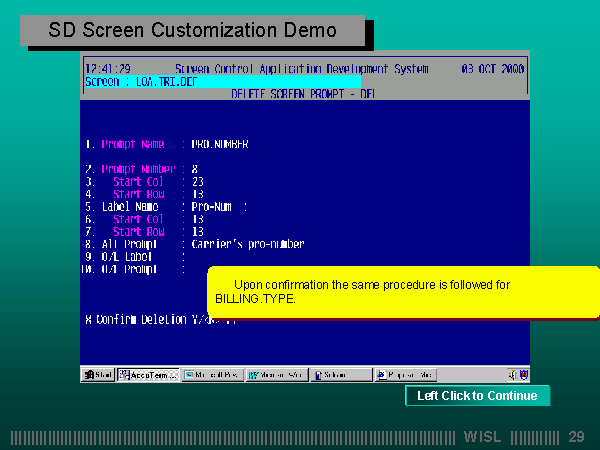This screenshot has width=600, height=450.
Task: Click the SD Screen Customization Demo title
Action: tap(193, 29)
